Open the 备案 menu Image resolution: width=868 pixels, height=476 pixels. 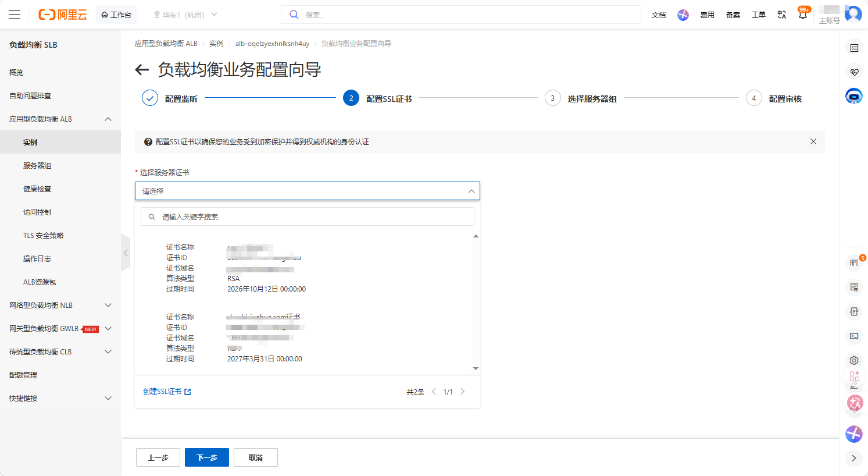[x=733, y=15]
